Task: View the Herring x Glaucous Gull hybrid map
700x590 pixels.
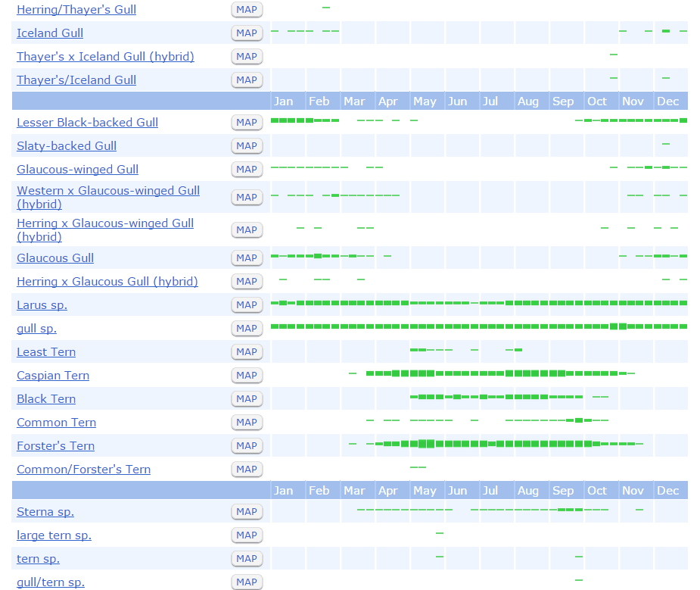Action: [x=247, y=282]
